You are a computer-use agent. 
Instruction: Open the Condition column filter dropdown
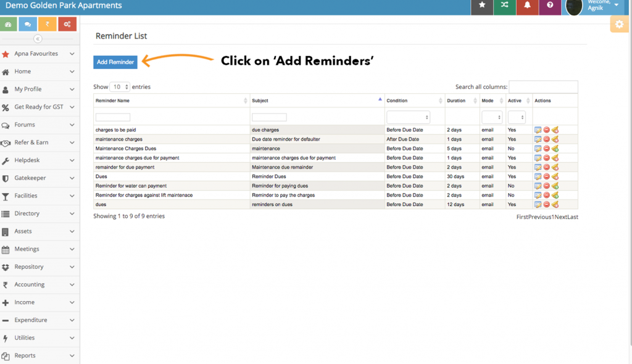pyautogui.click(x=408, y=117)
